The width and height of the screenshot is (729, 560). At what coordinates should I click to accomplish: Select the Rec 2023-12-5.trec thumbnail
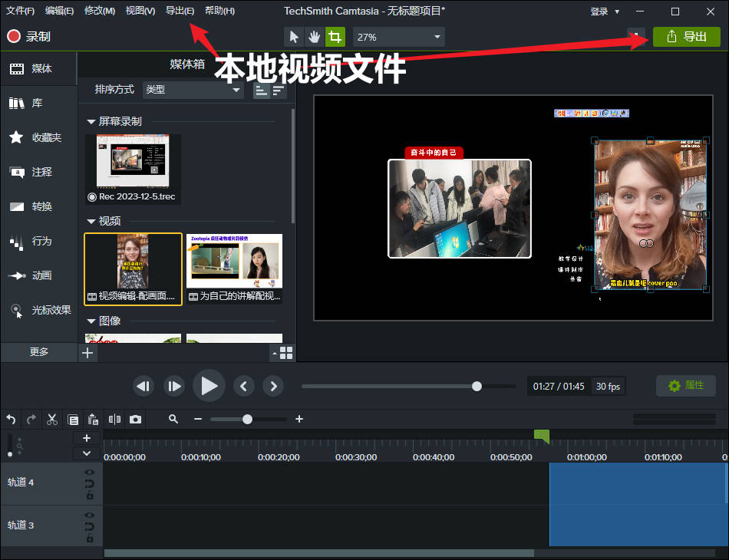(133, 161)
